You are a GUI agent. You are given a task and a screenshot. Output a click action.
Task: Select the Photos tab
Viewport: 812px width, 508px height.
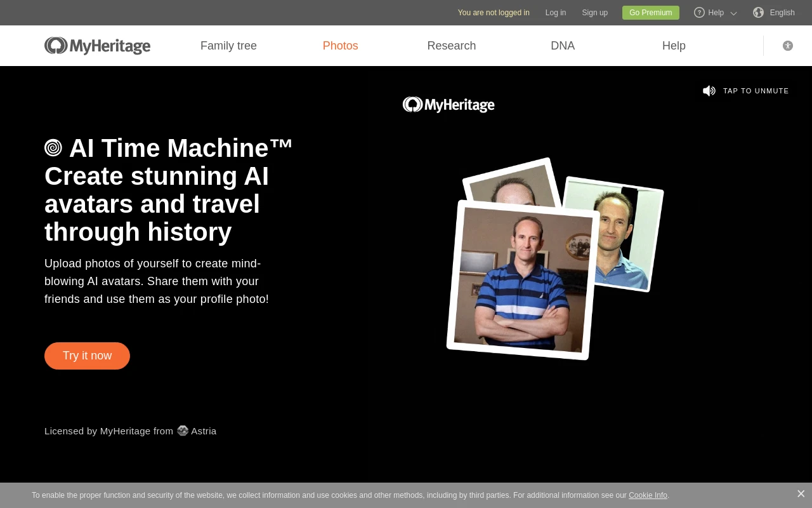(x=340, y=46)
